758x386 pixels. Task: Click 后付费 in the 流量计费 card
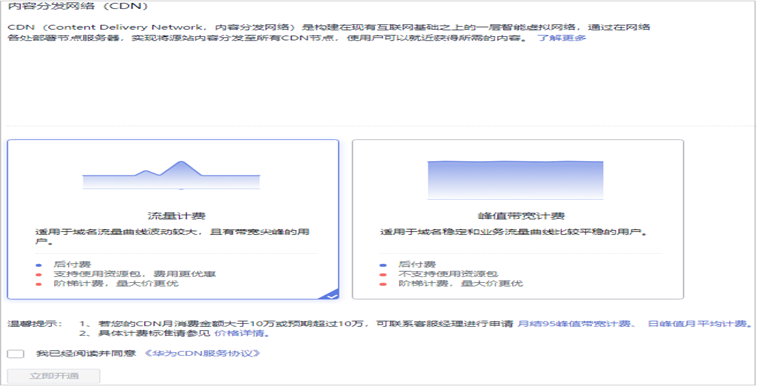[x=72, y=264]
